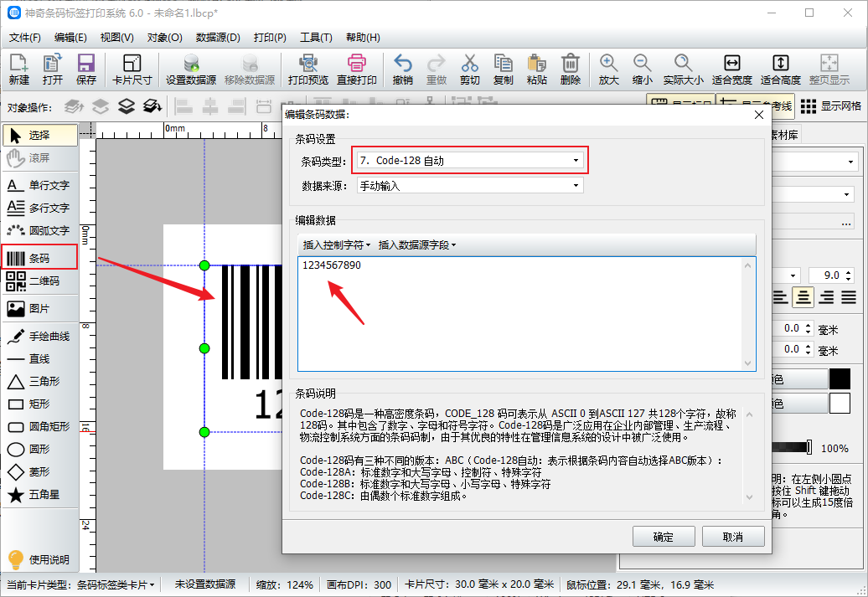Open the 卡片尺寸 card size settings
The image size is (868, 597).
pos(132,69)
